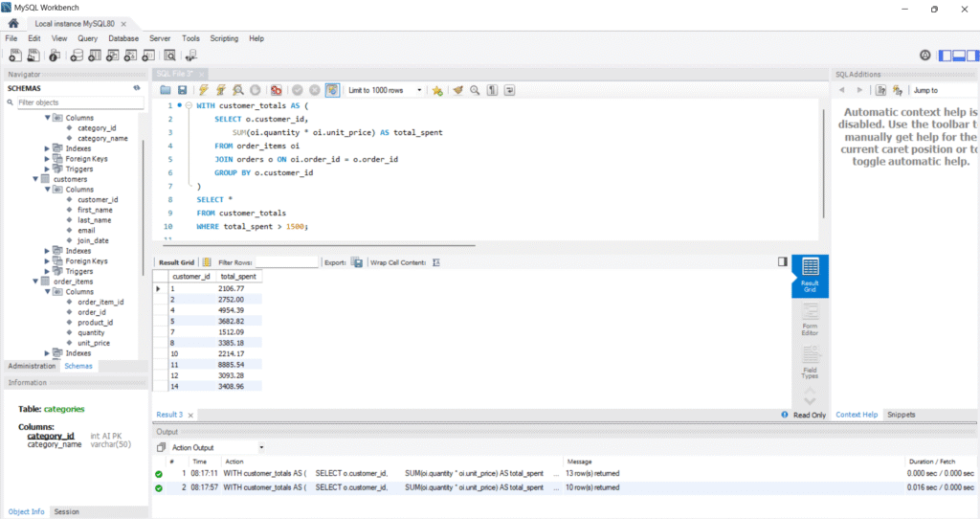Collapse the order_items table node
This screenshot has width=980, height=519.
[x=35, y=282]
